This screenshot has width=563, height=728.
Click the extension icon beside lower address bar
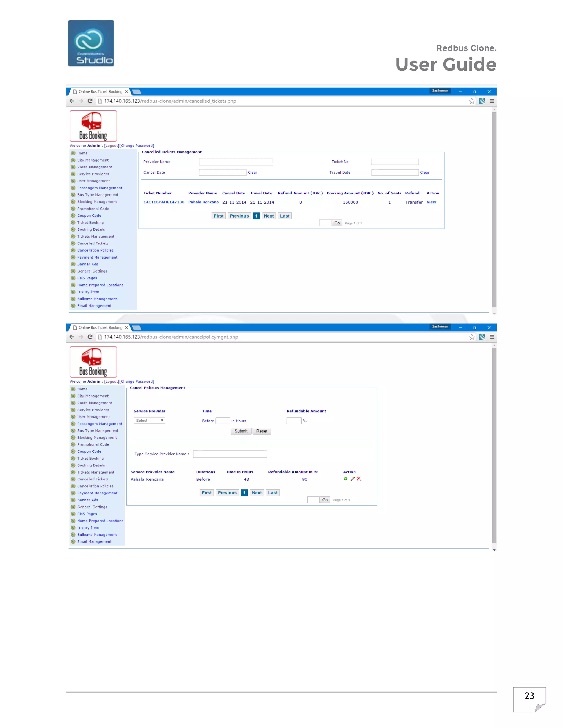coord(482,337)
